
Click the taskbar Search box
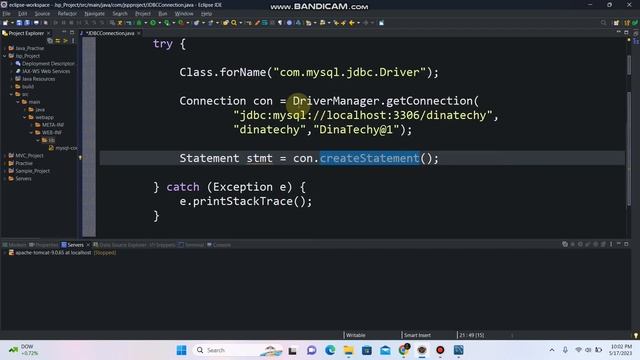[x=238, y=350]
